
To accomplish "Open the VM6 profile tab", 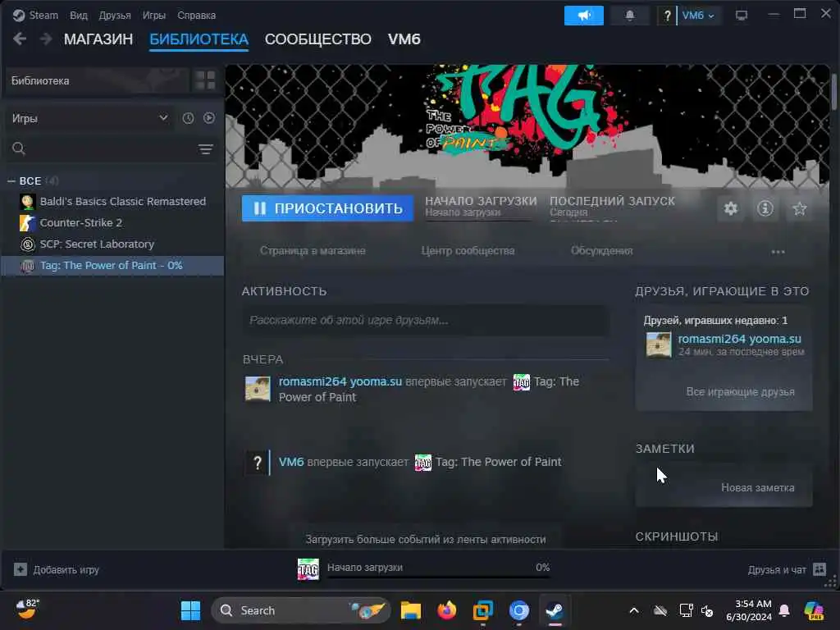I will [x=404, y=39].
